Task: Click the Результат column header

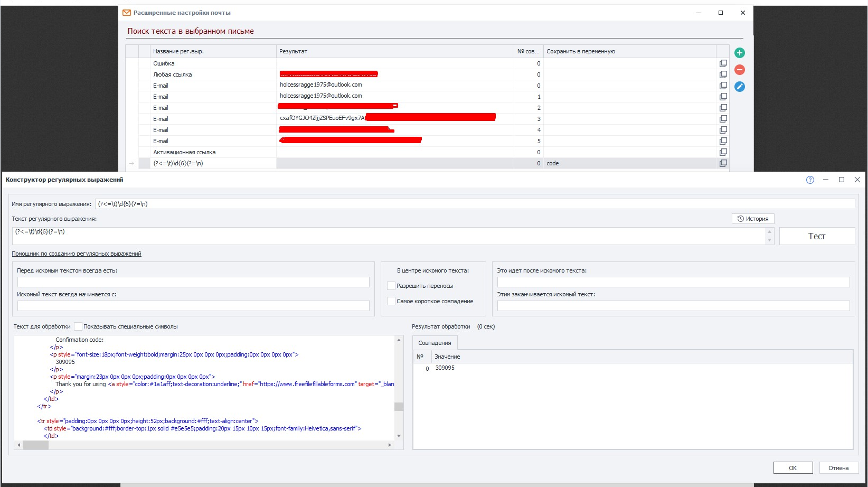Action: pos(395,51)
